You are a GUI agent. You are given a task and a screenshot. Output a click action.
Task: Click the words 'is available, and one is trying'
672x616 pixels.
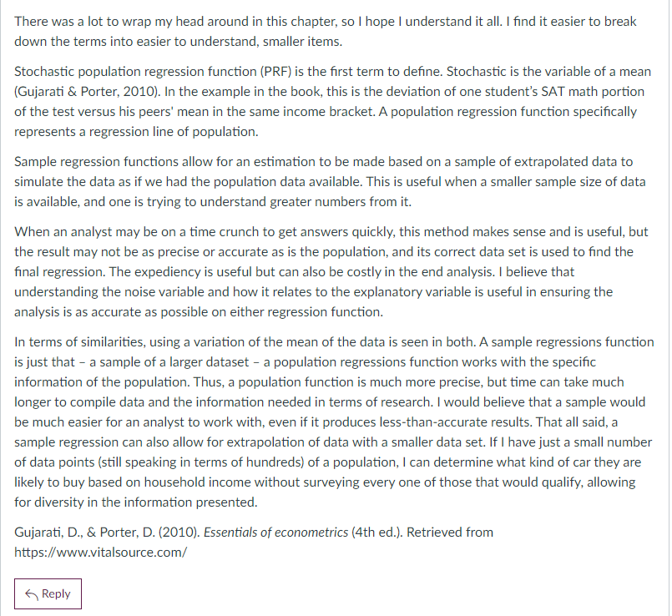click(98, 201)
